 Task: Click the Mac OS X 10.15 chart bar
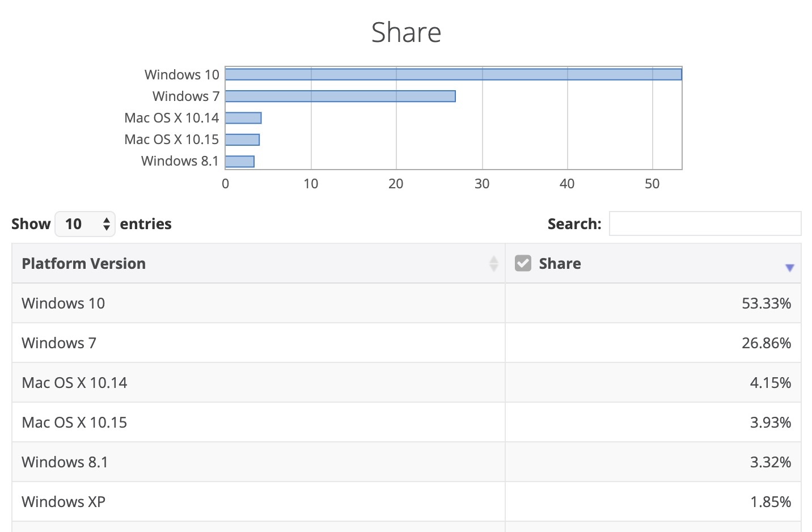pyautogui.click(x=242, y=140)
